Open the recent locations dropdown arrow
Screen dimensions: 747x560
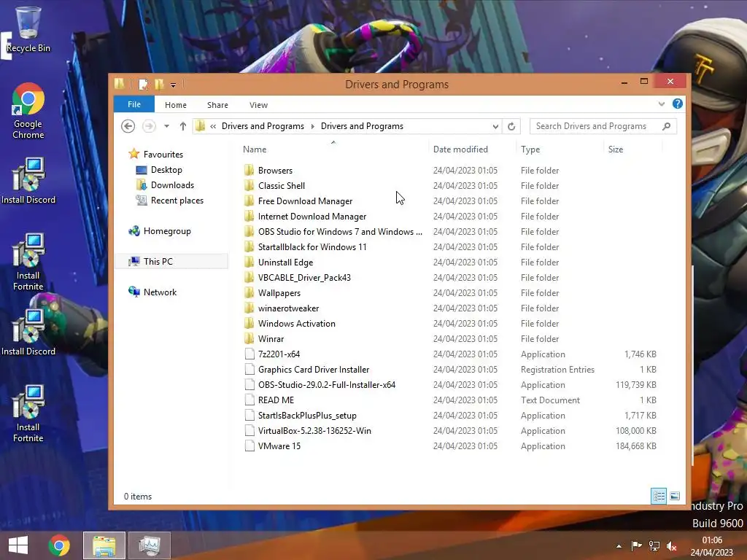[x=166, y=126]
